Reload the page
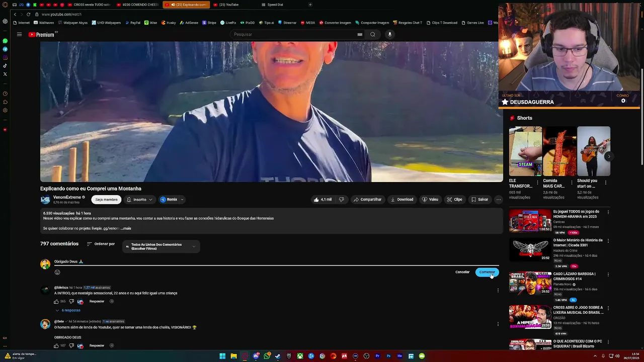 click(x=28, y=15)
